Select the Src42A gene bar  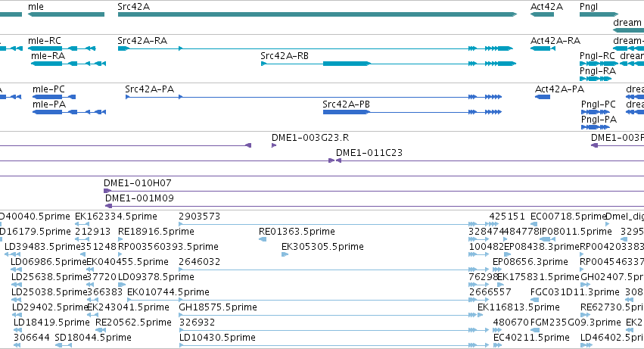(x=317, y=14)
